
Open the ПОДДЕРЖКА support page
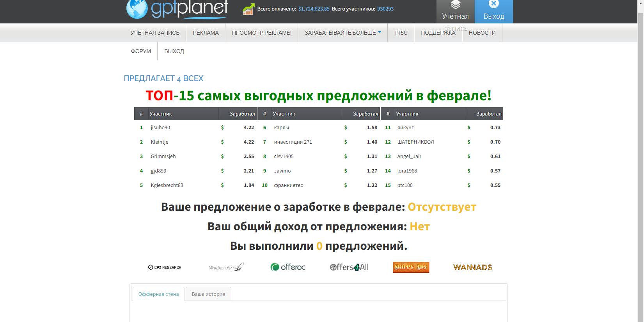[x=438, y=33]
